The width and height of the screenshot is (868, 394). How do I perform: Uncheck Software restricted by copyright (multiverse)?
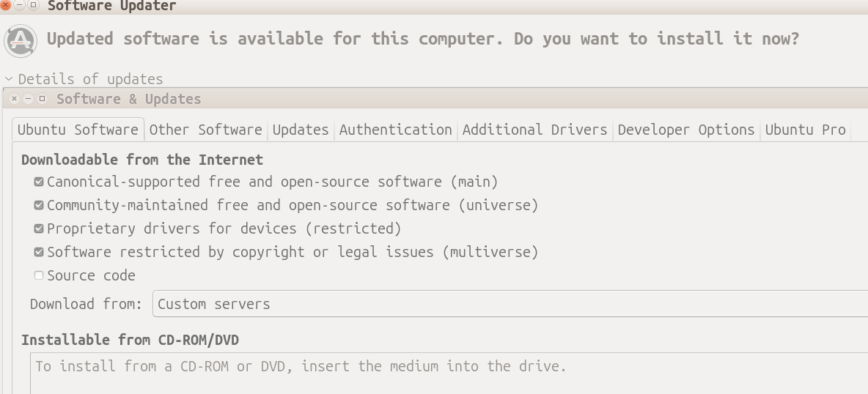[x=39, y=252]
